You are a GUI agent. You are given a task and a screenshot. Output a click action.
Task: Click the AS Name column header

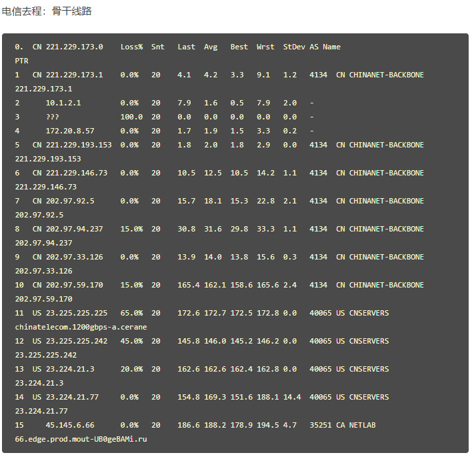[x=325, y=47]
